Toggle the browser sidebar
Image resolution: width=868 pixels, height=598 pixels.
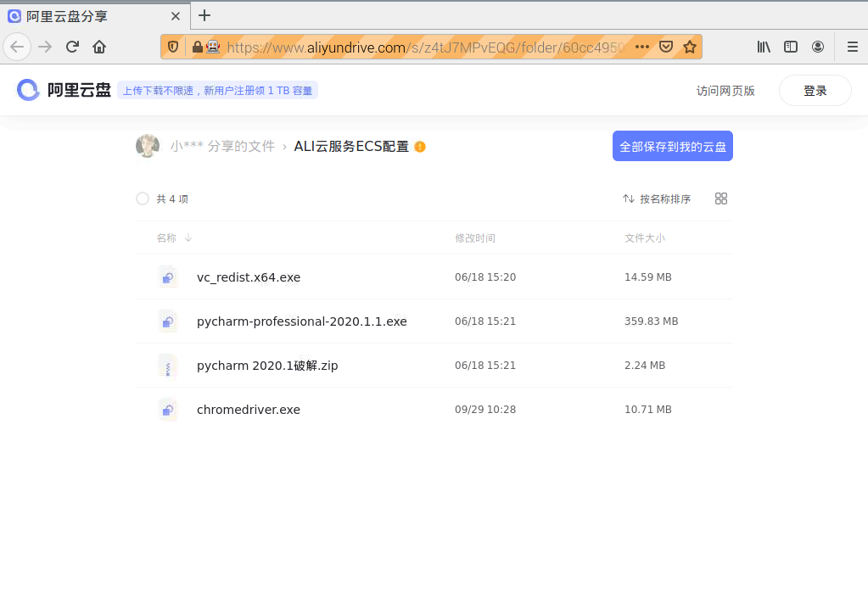[x=791, y=47]
